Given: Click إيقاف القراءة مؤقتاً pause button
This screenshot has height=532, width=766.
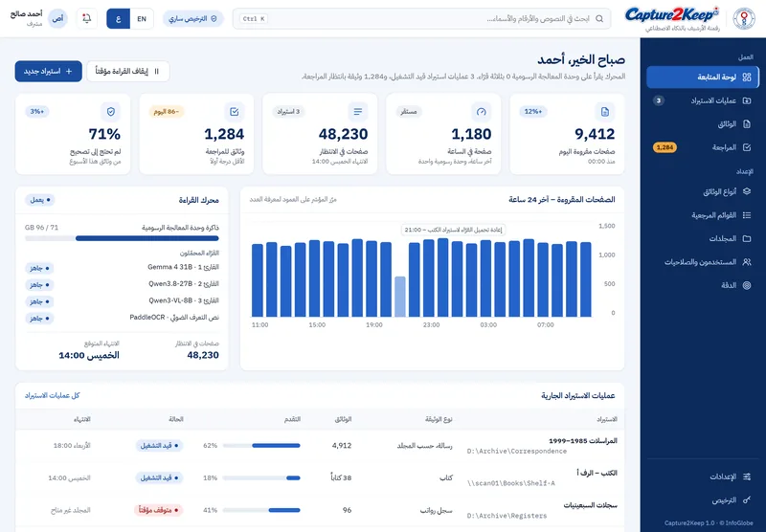Looking at the screenshot, I should (128, 71).
